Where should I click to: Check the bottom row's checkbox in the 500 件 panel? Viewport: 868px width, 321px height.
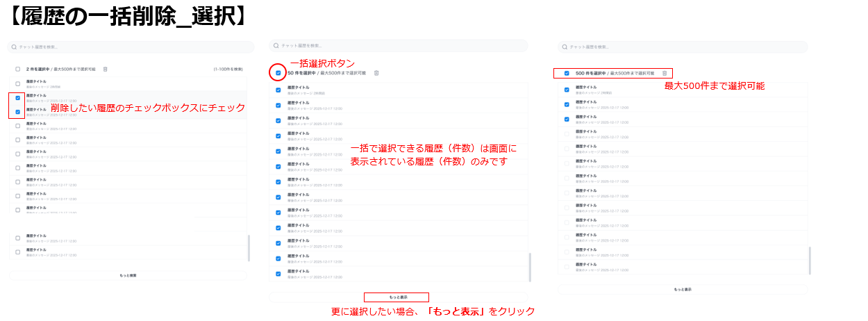coord(567,266)
